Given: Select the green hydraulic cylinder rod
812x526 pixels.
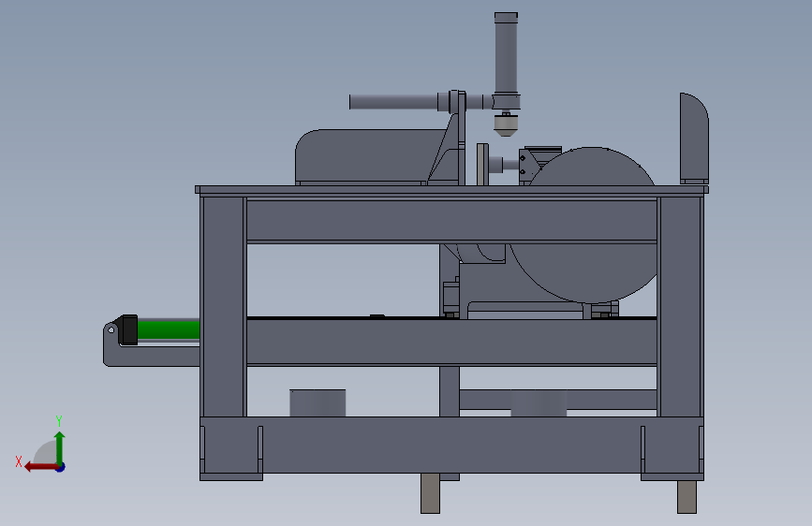Looking at the screenshot, I should point(169,329).
